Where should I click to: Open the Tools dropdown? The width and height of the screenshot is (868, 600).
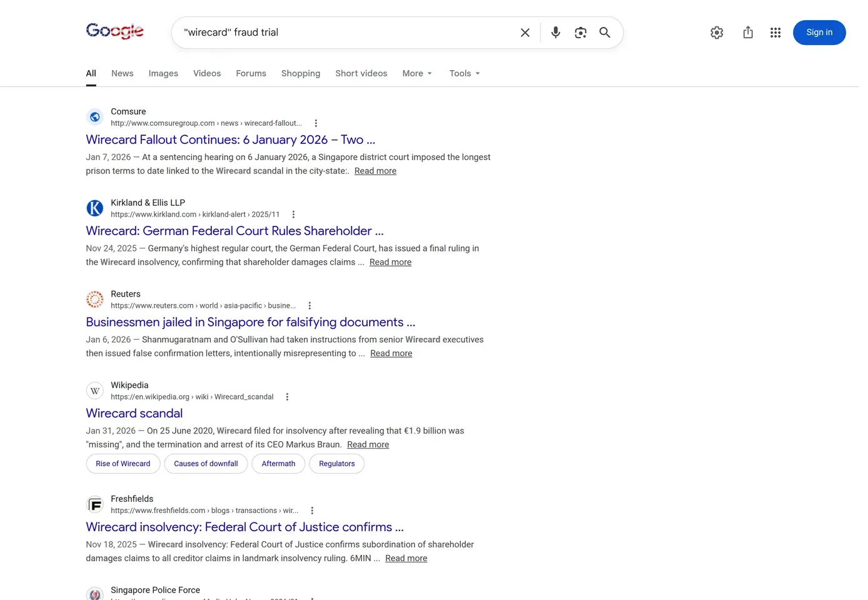click(x=465, y=73)
